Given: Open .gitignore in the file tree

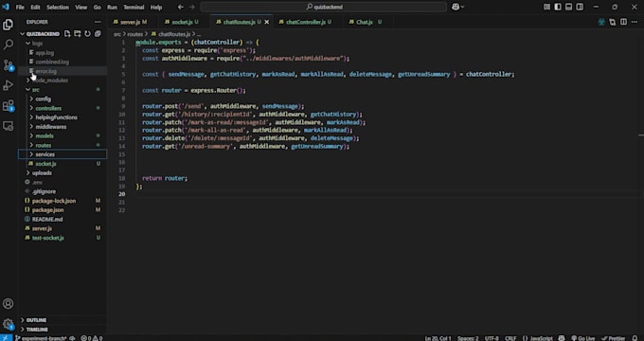Looking at the screenshot, I should point(44,191).
